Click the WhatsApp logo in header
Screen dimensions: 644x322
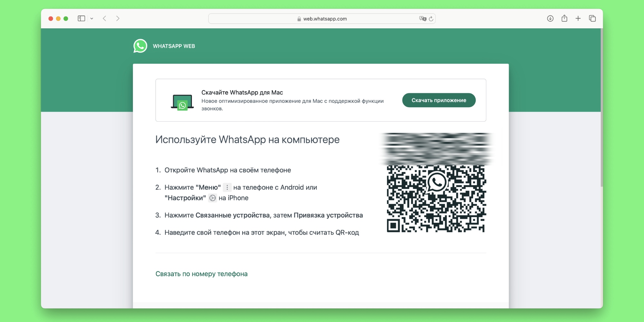pos(140,46)
